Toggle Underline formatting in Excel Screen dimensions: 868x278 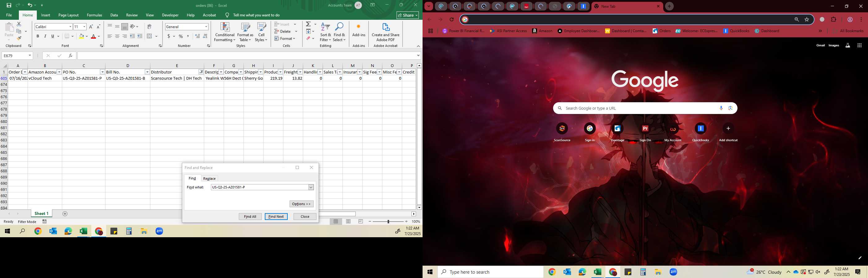coord(53,36)
